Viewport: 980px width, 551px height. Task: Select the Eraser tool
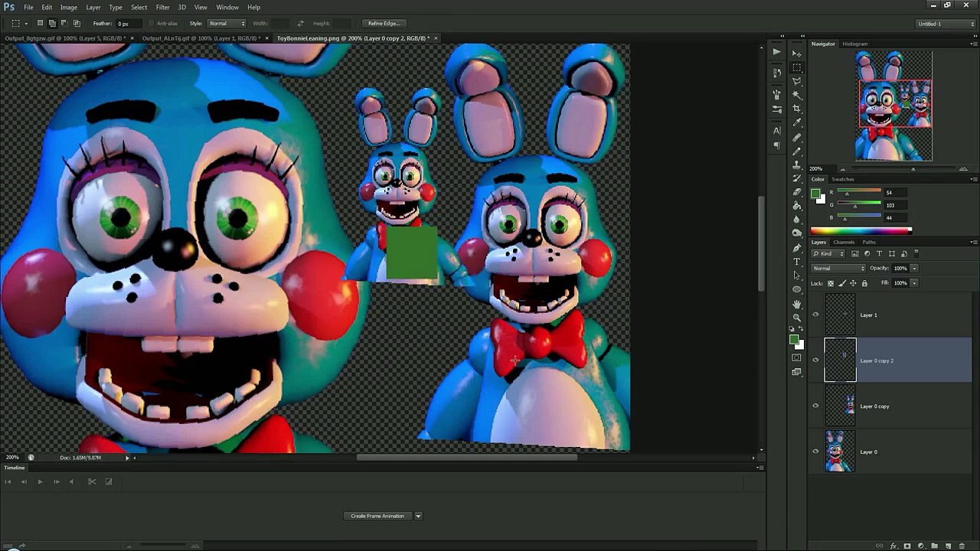(x=797, y=192)
